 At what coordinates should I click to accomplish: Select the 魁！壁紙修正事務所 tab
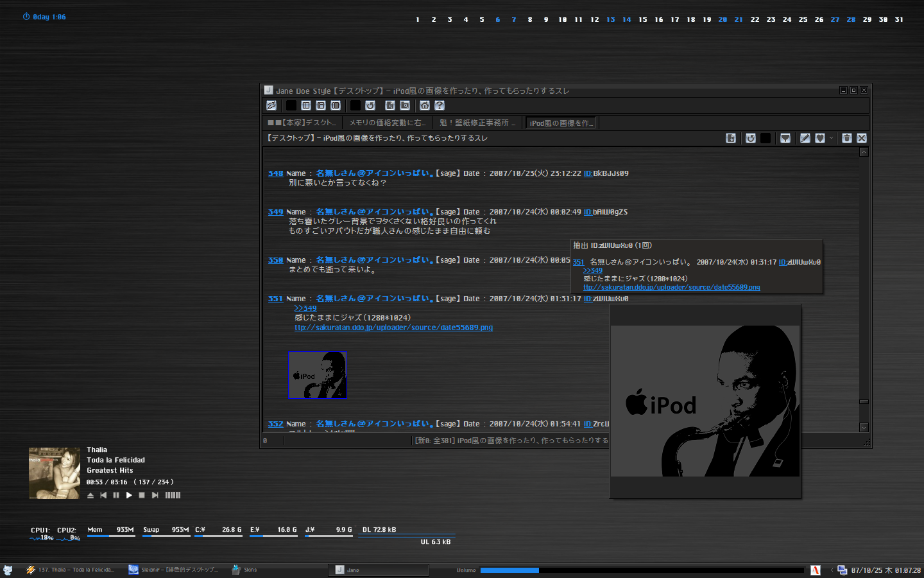pyautogui.click(x=477, y=123)
